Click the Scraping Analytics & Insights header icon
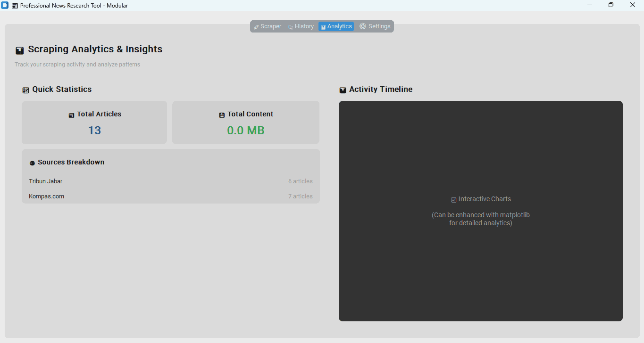 19,49
